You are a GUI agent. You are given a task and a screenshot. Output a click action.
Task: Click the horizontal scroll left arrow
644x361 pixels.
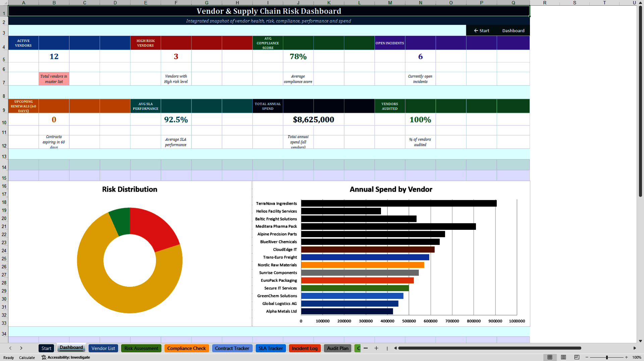point(395,348)
